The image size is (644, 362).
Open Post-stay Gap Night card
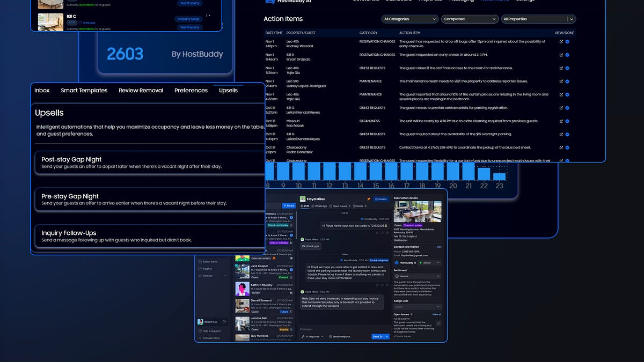click(150, 162)
